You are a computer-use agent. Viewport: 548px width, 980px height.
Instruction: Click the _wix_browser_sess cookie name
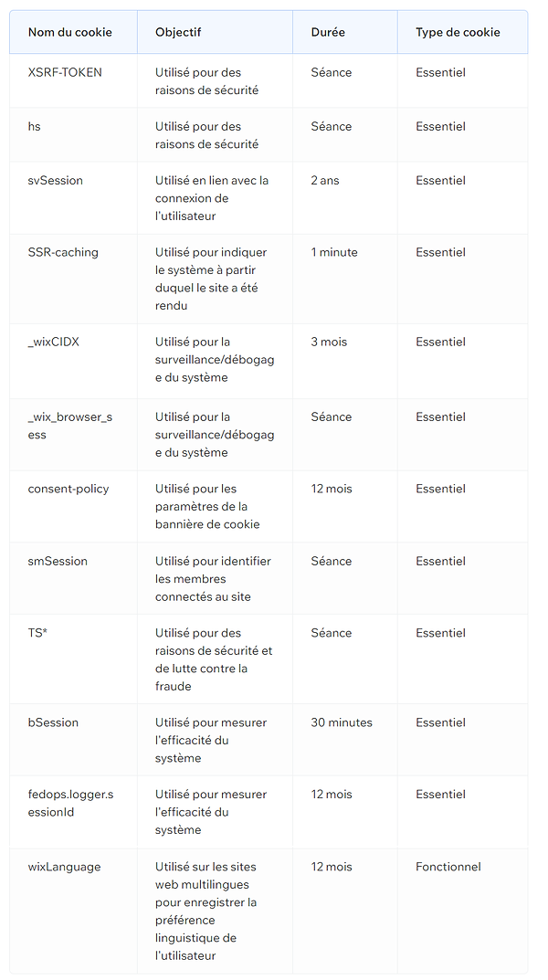tap(70, 426)
